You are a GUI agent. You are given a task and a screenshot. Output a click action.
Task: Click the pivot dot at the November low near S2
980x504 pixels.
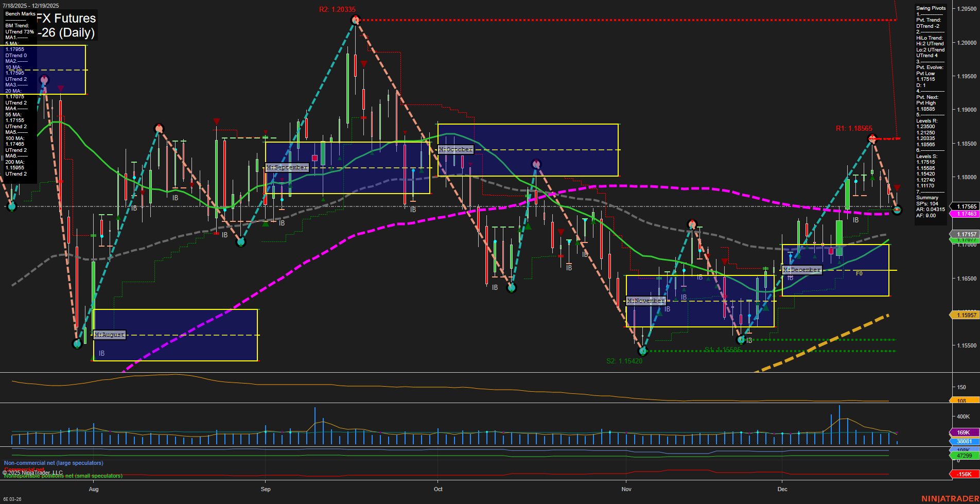click(x=643, y=352)
